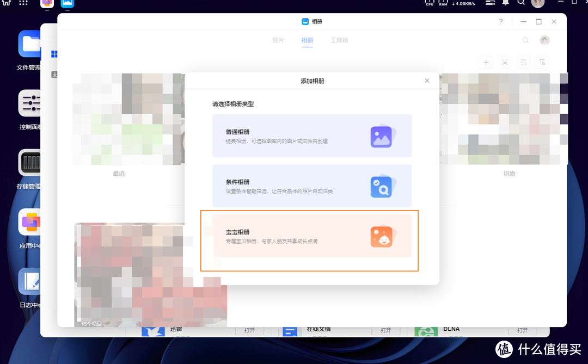Image resolution: width=588 pixels, height=364 pixels.
Task: Select the image recognition search icon
Action: 505,62
